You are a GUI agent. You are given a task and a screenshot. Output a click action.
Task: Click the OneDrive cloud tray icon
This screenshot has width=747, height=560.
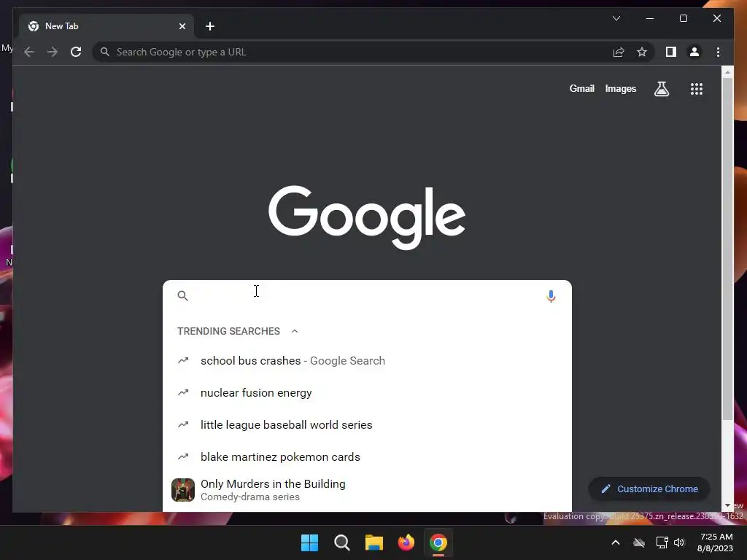[x=639, y=542]
